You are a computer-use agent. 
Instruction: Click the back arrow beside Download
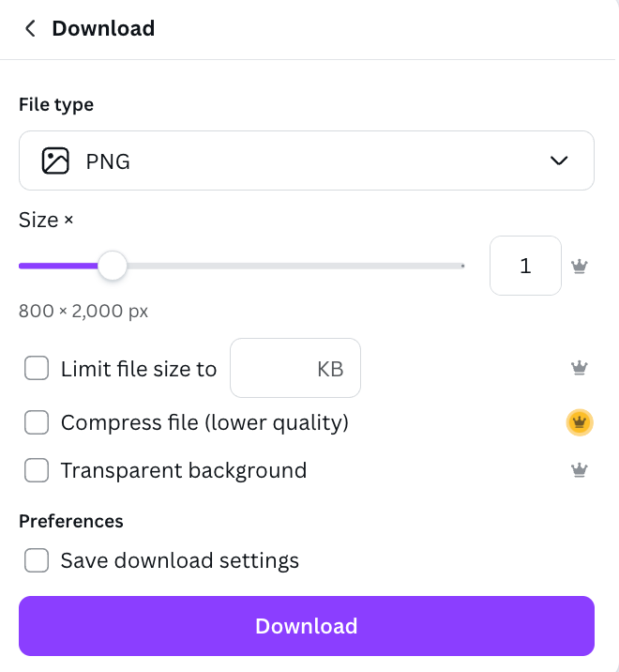point(30,29)
